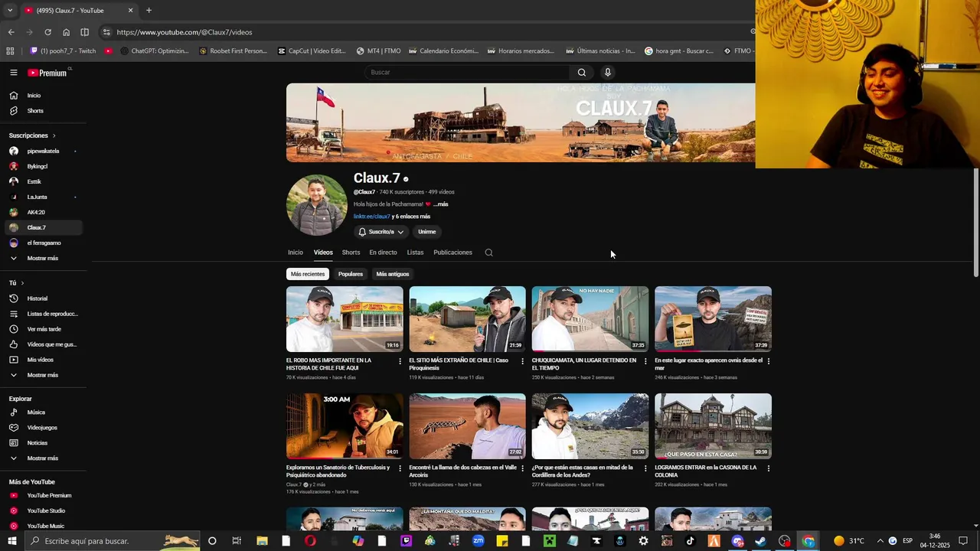The height and width of the screenshot is (551, 980).
Task: Select the Videos channel tab
Action: [323, 253]
